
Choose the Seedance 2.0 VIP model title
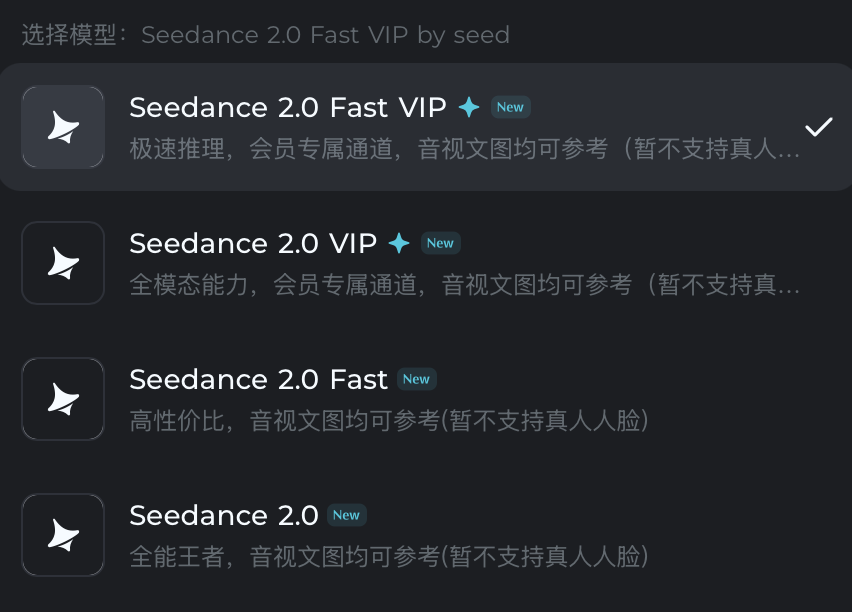pos(253,243)
